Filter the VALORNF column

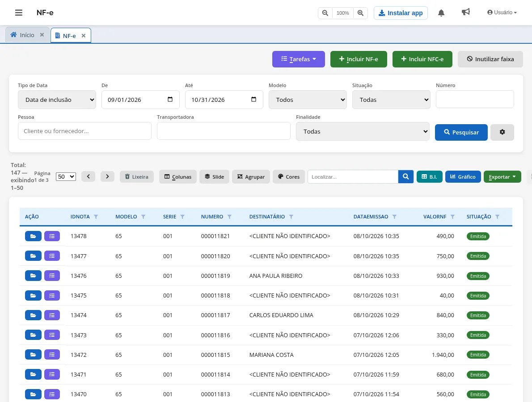452,217
